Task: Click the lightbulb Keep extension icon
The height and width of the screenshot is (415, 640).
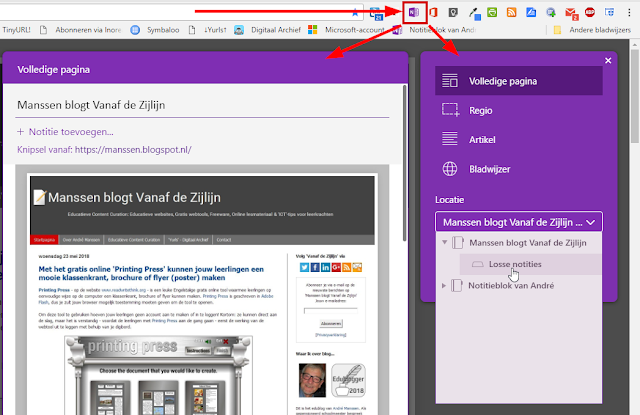Action: click(453, 13)
